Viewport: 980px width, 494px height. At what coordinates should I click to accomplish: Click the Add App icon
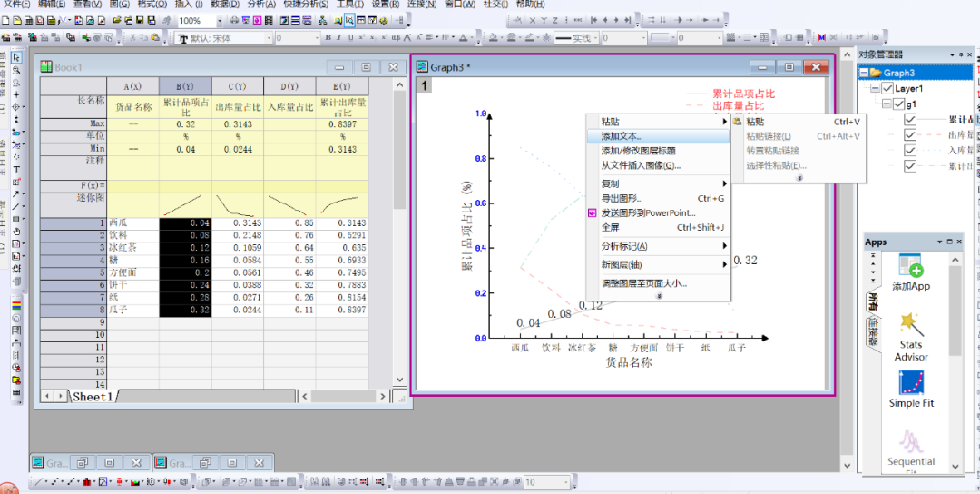coord(911,272)
